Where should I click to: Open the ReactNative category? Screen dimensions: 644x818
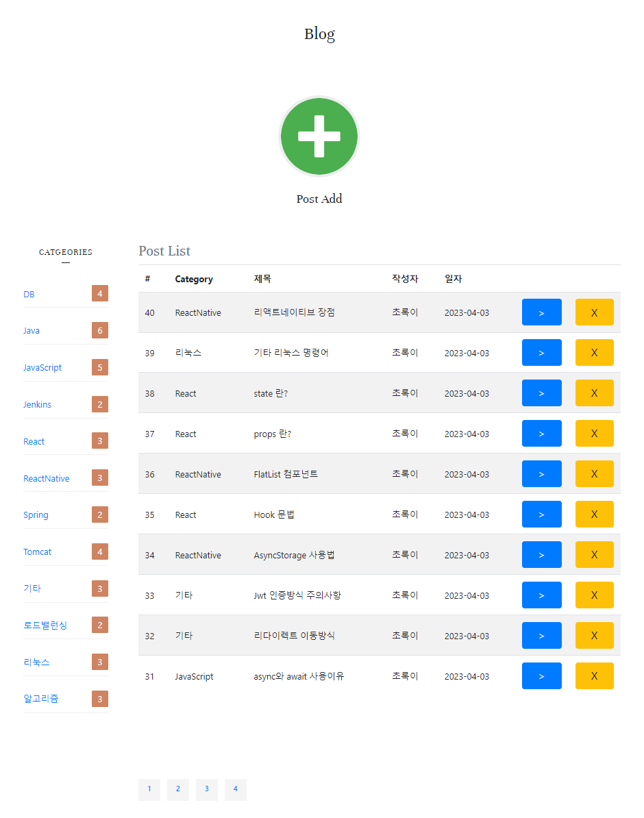point(46,478)
